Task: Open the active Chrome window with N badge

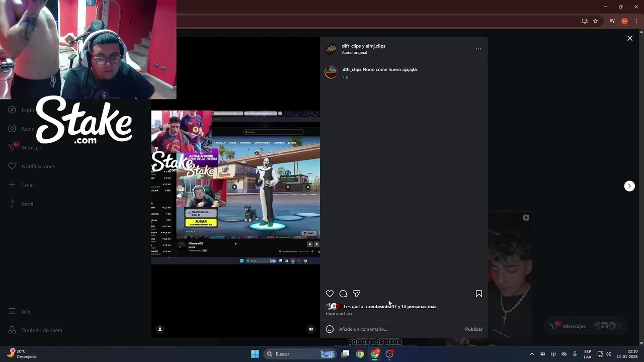Action: (375, 354)
